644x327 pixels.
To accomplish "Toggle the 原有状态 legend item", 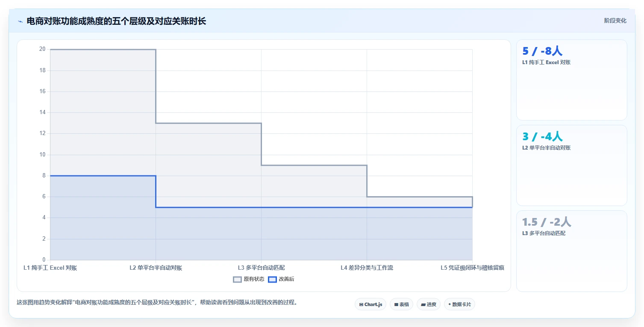I will click(x=249, y=279).
